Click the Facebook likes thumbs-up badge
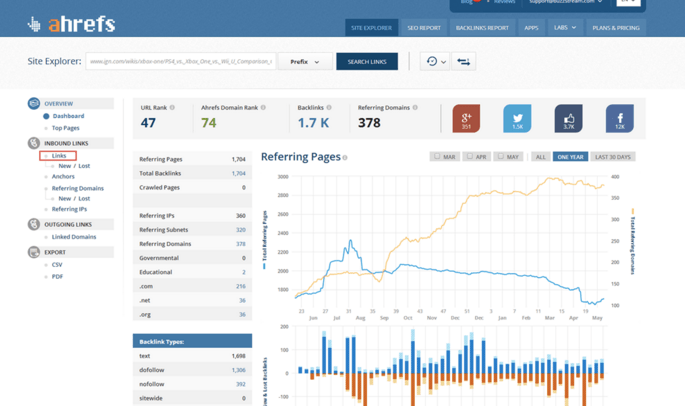 [568, 118]
